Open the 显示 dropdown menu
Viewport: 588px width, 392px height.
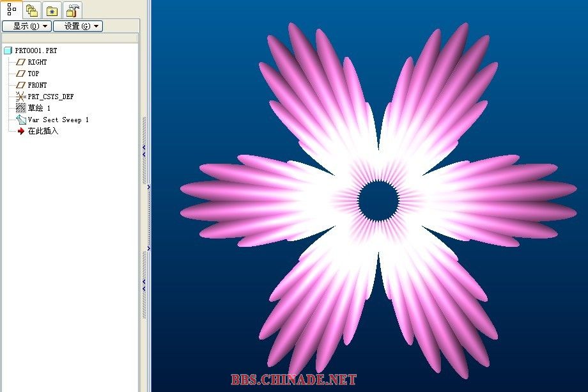click(x=26, y=26)
